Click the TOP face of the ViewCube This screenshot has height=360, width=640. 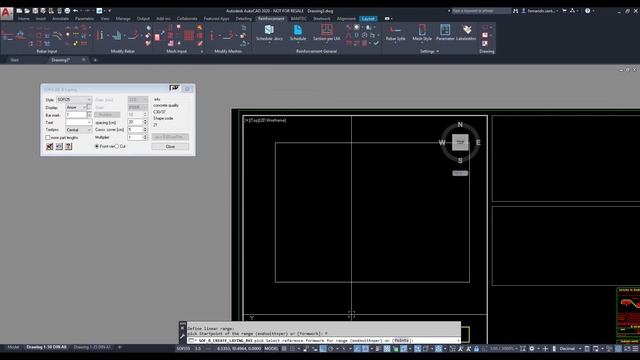[460, 142]
